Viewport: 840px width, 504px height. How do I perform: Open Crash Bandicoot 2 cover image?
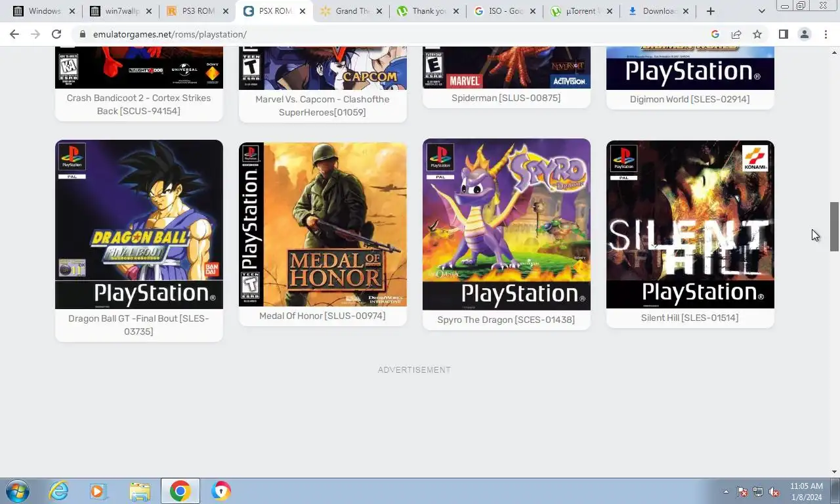pyautogui.click(x=139, y=67)
